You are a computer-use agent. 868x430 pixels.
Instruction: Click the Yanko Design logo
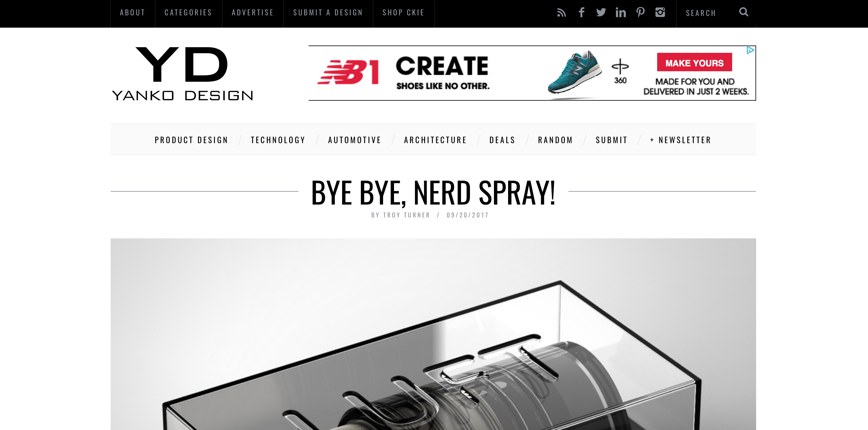point(182,74)
